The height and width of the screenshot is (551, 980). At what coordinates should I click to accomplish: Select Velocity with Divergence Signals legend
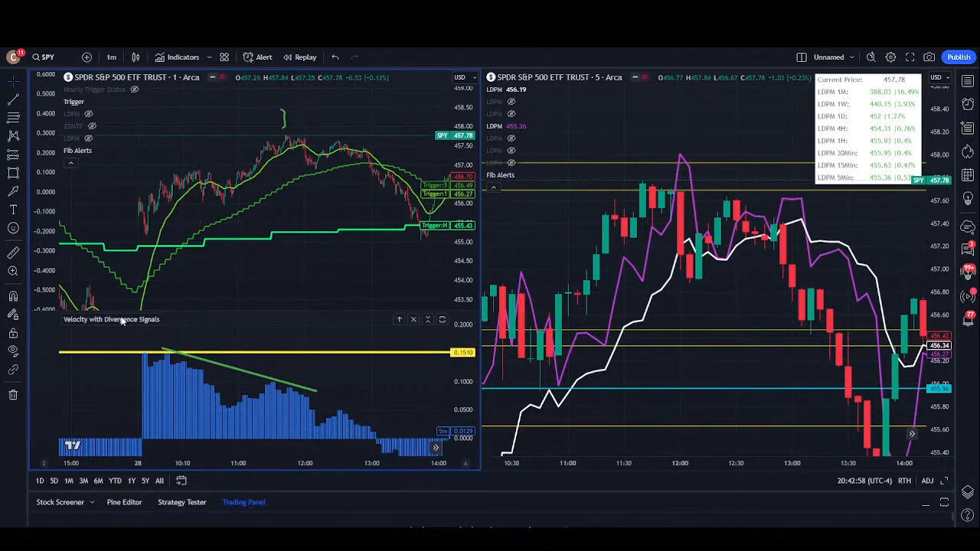click(x=112, y=320)
